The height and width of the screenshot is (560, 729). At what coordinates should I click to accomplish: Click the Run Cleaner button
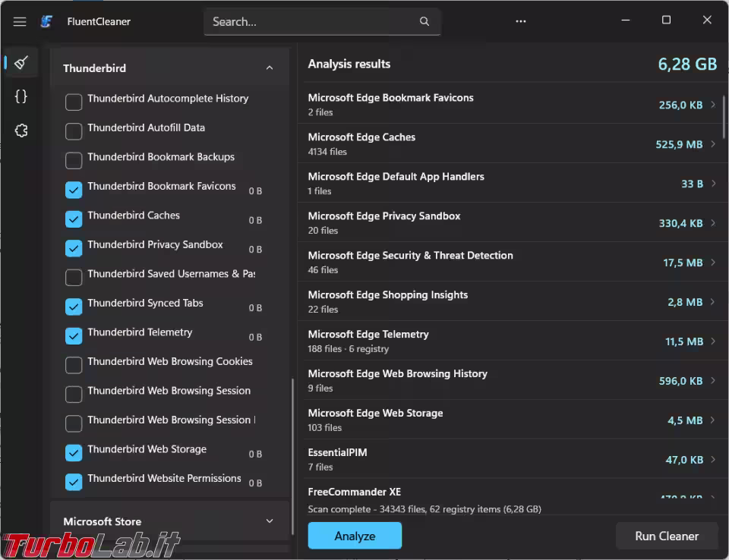point(667,536)
